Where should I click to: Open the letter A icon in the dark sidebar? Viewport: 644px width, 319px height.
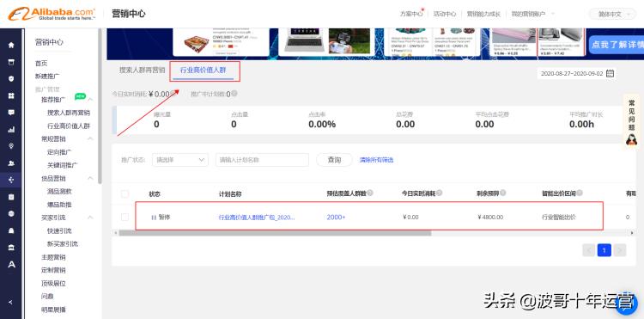click(11, 264)
